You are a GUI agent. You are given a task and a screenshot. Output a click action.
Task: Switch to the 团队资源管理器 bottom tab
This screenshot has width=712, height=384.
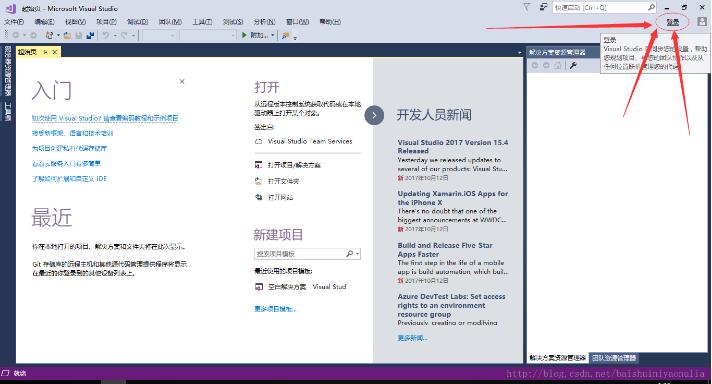click(614, 358)
